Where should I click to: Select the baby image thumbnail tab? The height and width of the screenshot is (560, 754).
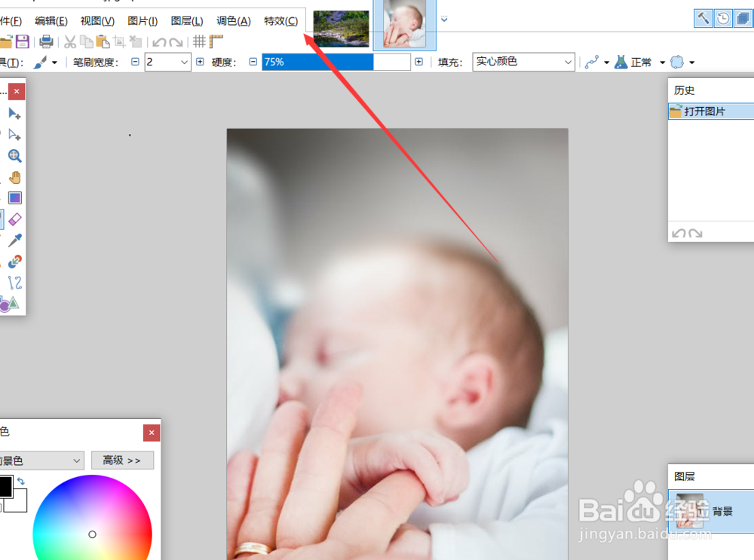(x=404, y=24)
